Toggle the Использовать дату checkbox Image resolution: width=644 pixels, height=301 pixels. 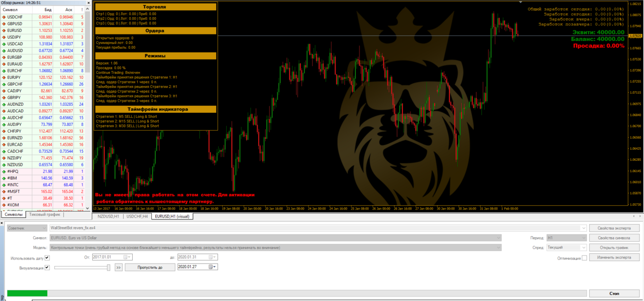pyautogui.click(x=47, y=258)
